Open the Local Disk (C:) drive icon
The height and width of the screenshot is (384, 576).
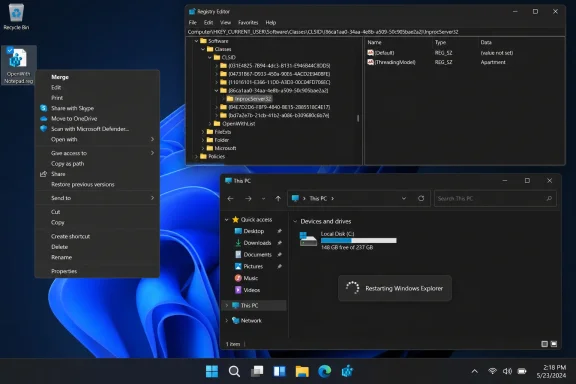[308, 239]
